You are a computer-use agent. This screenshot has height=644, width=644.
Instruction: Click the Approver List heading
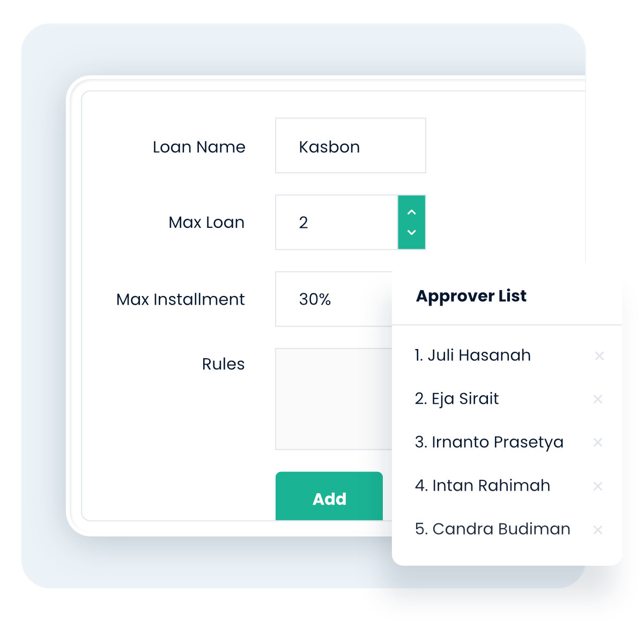(471, 296)
